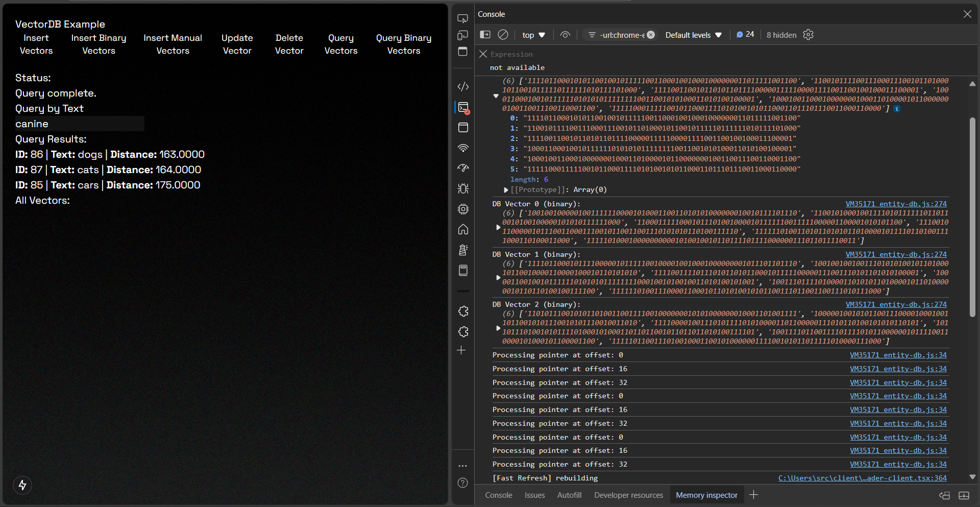The width and height of the screenshot is (980, 507).
Task: Switch to the Issues drawer tab
Action: click(x=534, y=495)
